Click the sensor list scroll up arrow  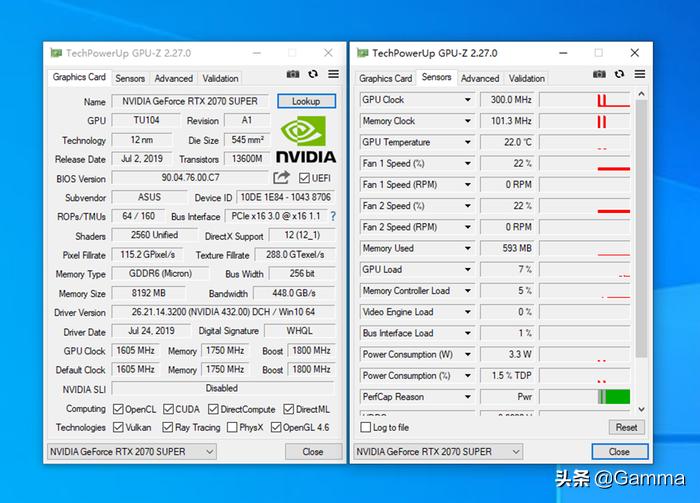[x=642, y=94]
